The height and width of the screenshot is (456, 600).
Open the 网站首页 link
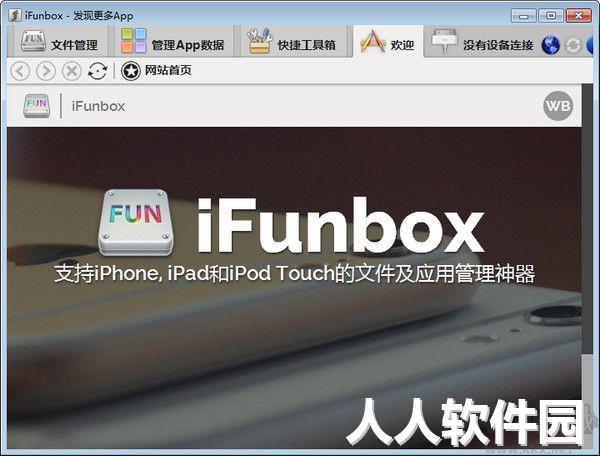168,70
